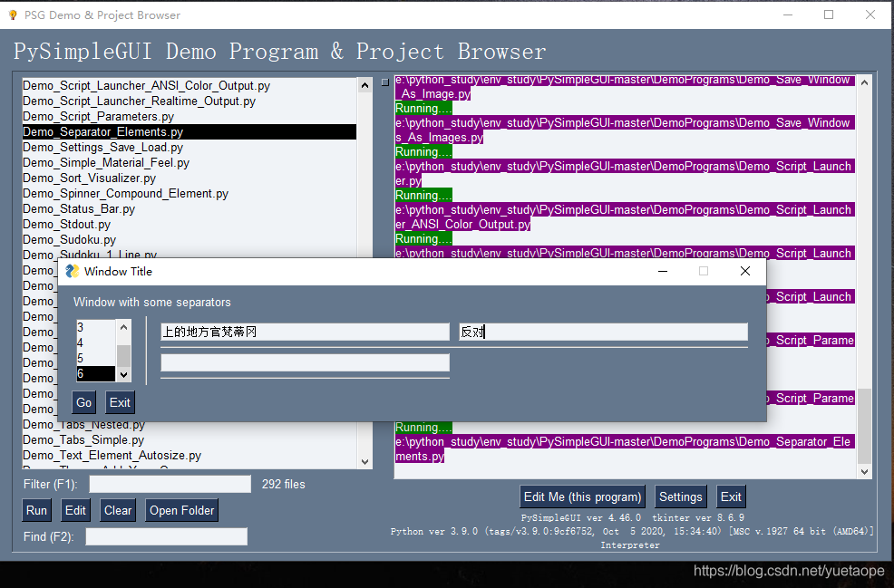Click the empty input below the Chinese text field
The height and width of the screenshot is (588, 894).
click(305, 363)
